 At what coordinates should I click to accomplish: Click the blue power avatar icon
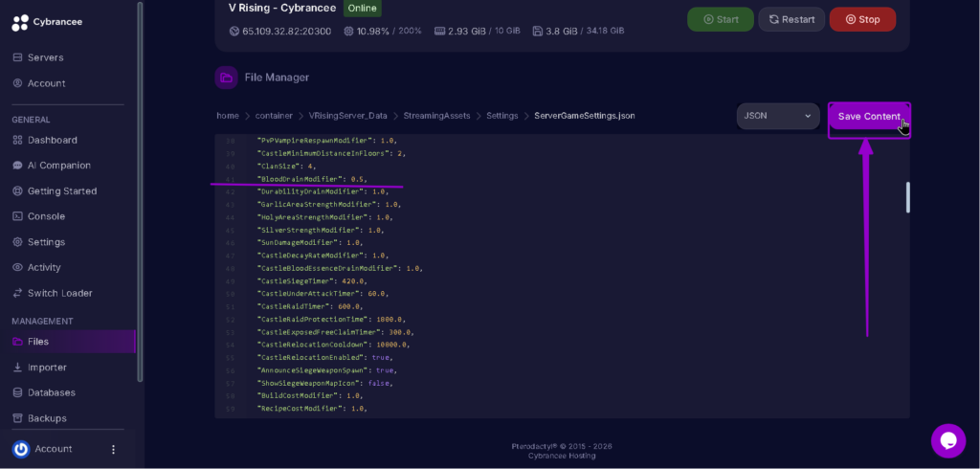(21, 449)
